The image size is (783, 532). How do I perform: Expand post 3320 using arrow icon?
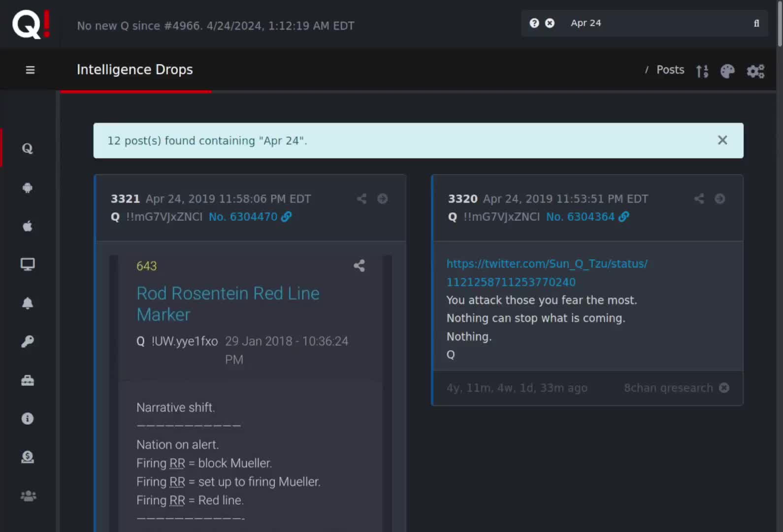click(719, 199)
